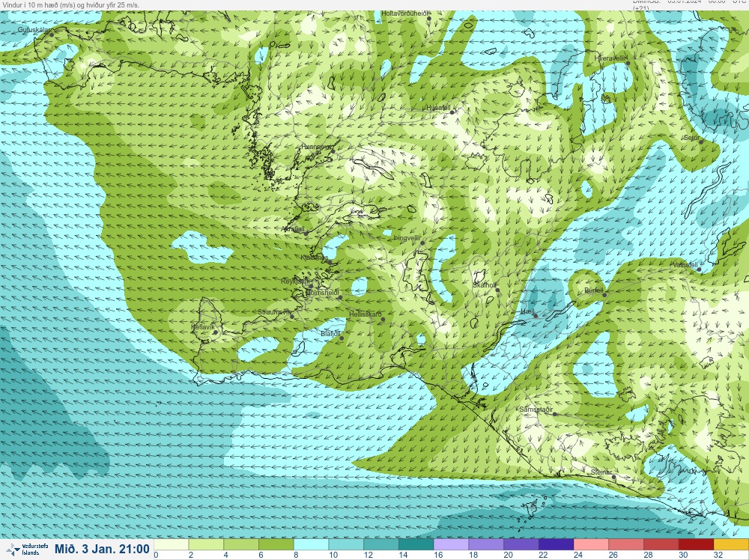749x560 pixels.
Task: Select the 22–24 m/s dark indigo legend swatch
Action: coord(556,545)
